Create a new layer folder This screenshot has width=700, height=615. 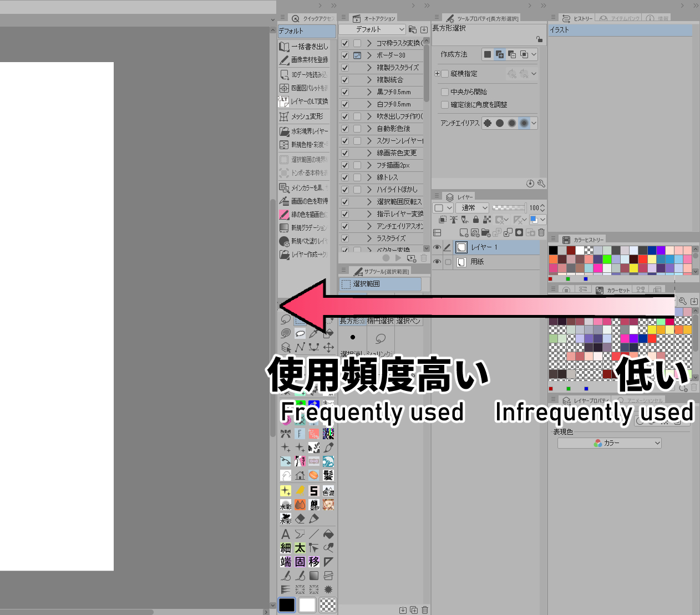point(486,233)
